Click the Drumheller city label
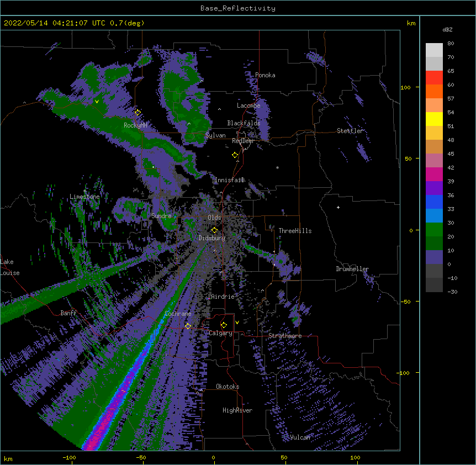Viewport: 476px width, 465px height. (x=352, y=269)
